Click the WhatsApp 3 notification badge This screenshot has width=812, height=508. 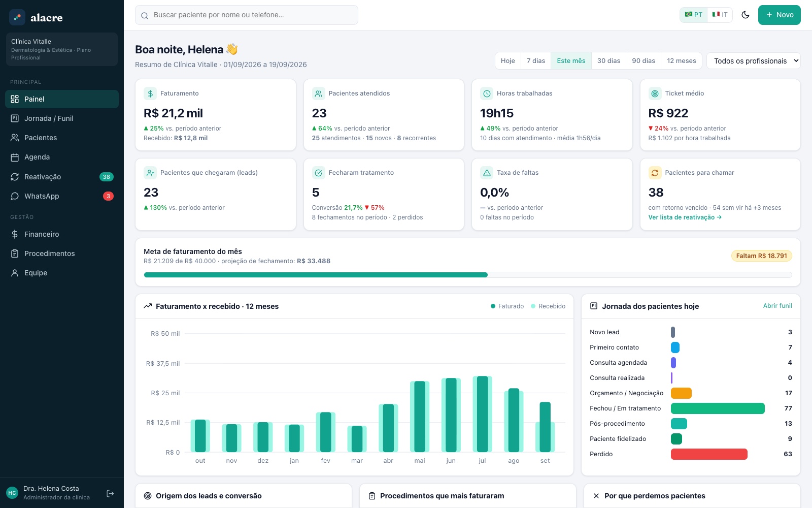pyautogui.click(x=108, y=196)
